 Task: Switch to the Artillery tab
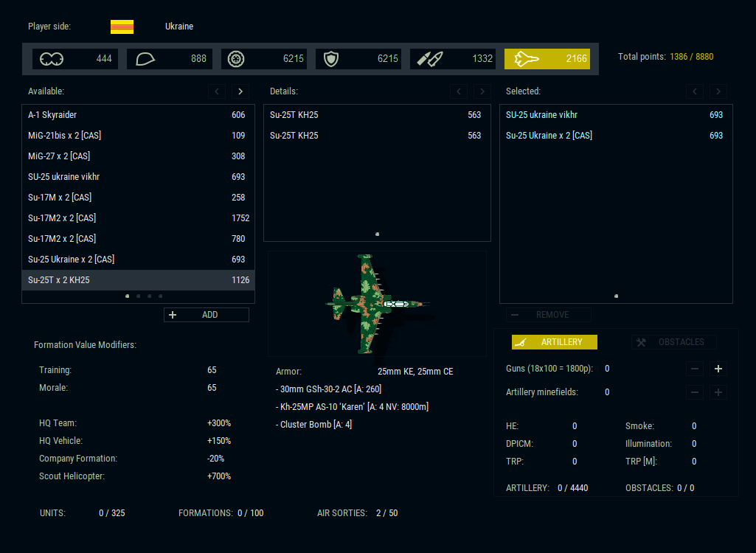pos(554,342)
